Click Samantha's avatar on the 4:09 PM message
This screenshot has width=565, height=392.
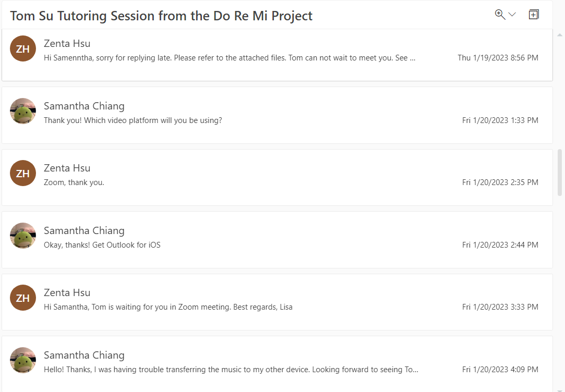click(x=23, y=360)
